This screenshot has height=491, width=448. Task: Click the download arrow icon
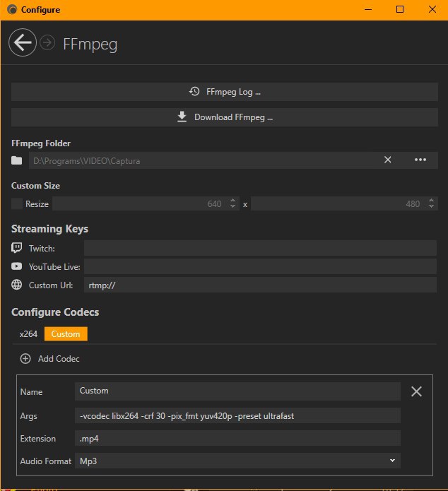(182, 117)
